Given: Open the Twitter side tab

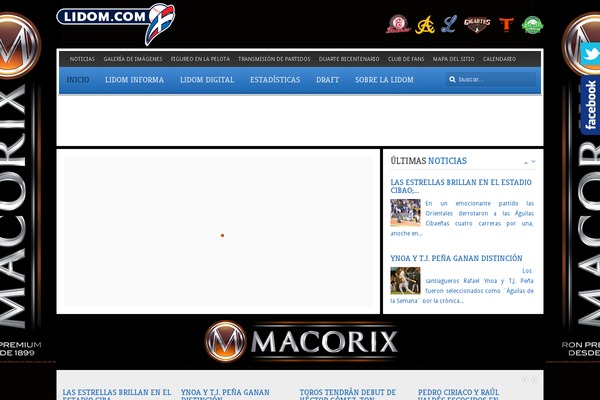Looking at the screenshot, I should [x=590, y=54].
